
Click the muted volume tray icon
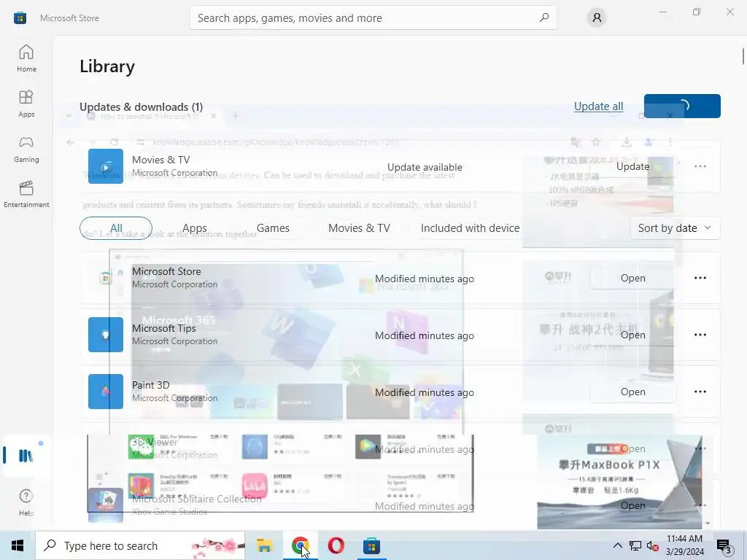click(x=653, y=546)
